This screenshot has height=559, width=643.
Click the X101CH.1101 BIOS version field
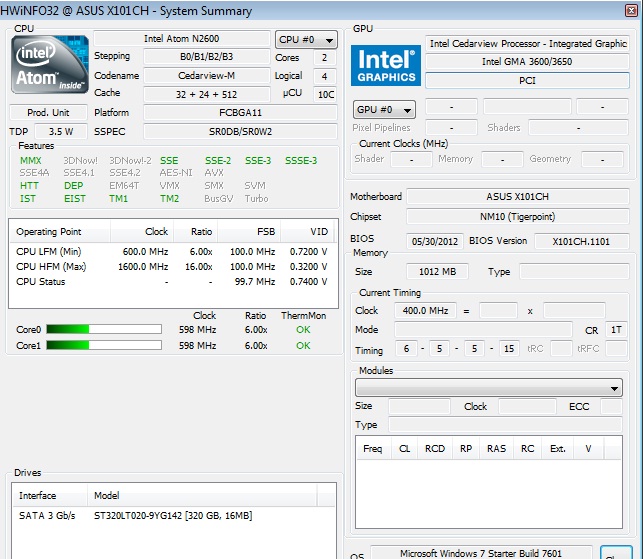(x=581, y=241)
